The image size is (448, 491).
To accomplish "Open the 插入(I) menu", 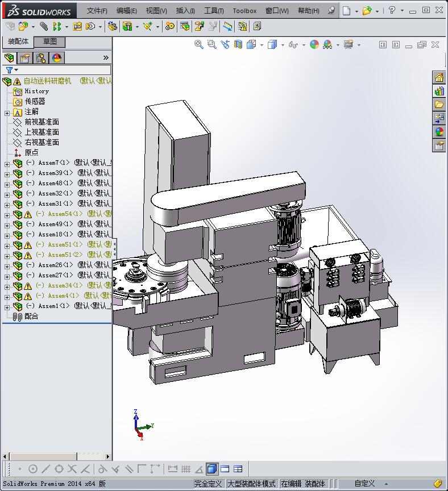I will 185,11.
